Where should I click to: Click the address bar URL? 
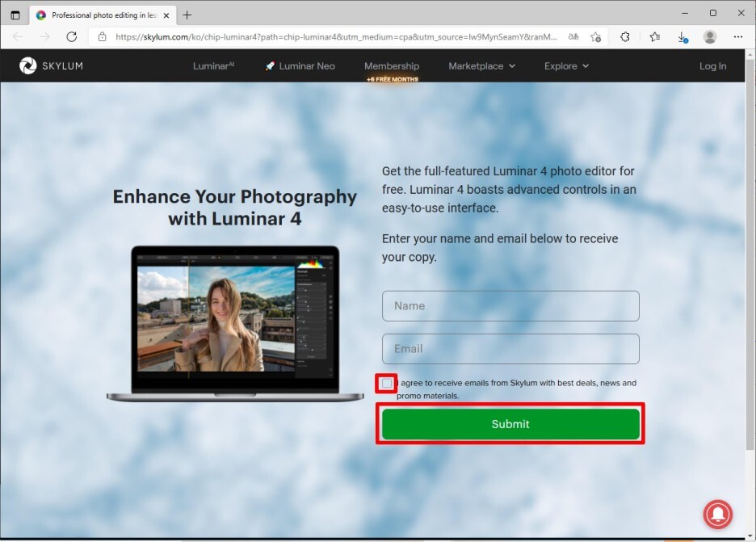tap(336, 36)
